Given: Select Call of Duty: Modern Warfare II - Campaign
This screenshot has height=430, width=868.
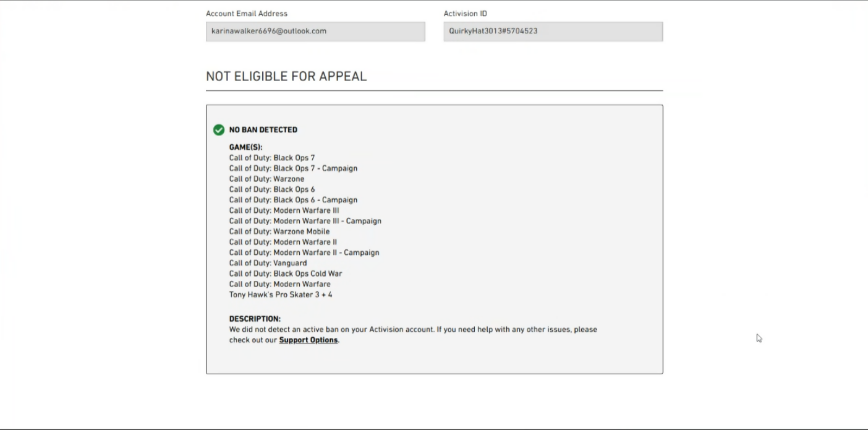Looking at the screenshot, I should point(304,253).
